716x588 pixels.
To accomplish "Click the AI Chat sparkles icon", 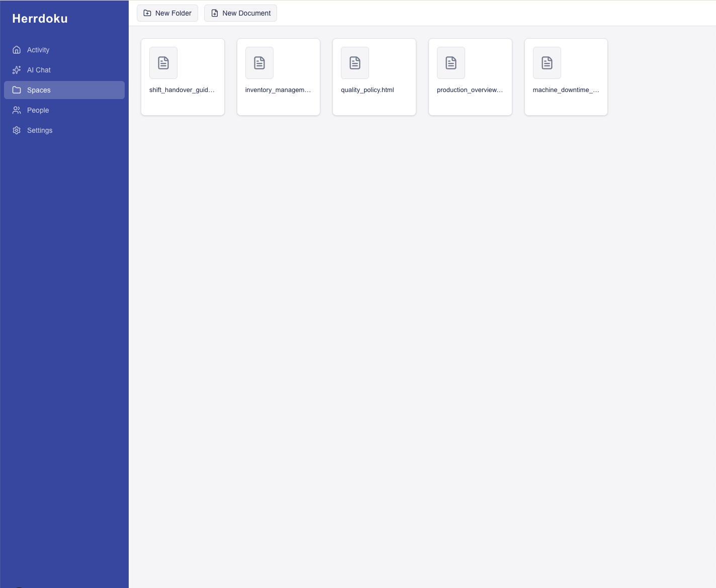I will pos(17,70).
